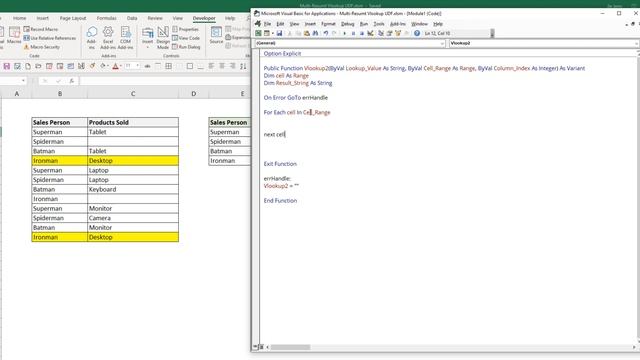Toggle Use Relative References
This screenshot has width=640, height=360.
click(50, 38)
